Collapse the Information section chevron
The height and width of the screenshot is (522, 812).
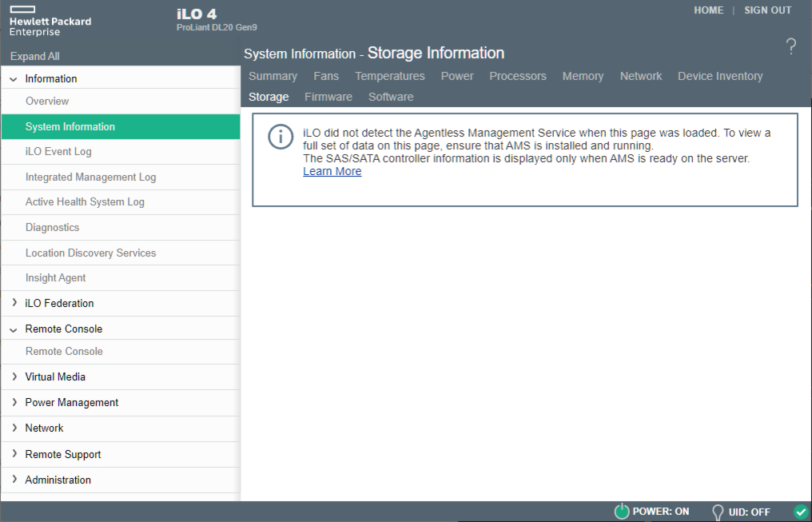(14, 79)
